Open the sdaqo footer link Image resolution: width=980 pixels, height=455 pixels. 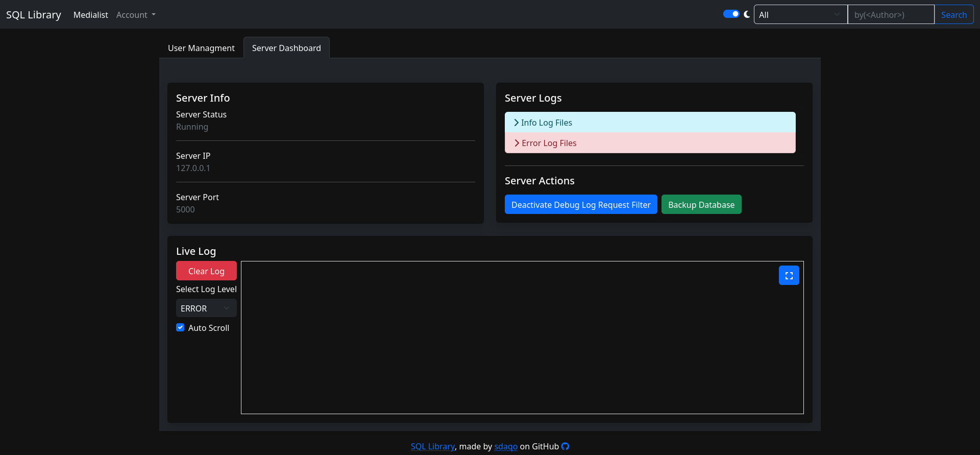(x=506, y=446)
